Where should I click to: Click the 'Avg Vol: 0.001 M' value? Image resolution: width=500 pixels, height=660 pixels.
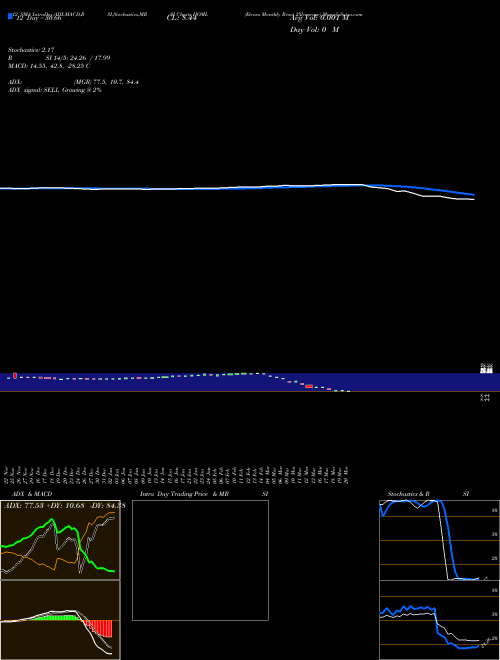pyautogui.click(x=319, y=18)
